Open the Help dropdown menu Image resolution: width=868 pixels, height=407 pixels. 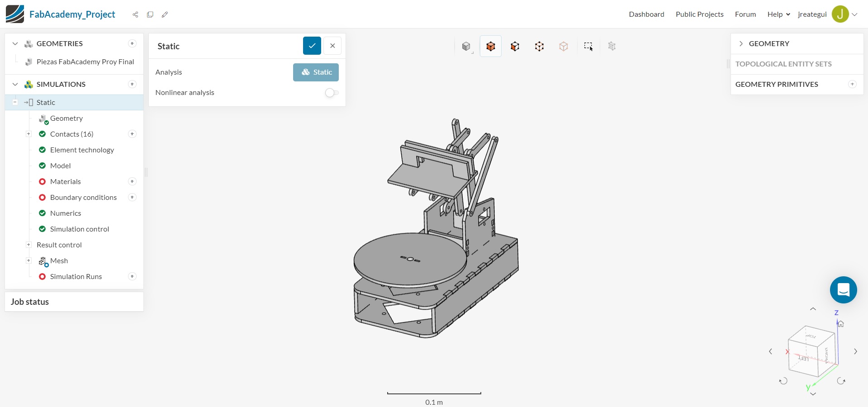pyautogui.click(x=778, y=14)
